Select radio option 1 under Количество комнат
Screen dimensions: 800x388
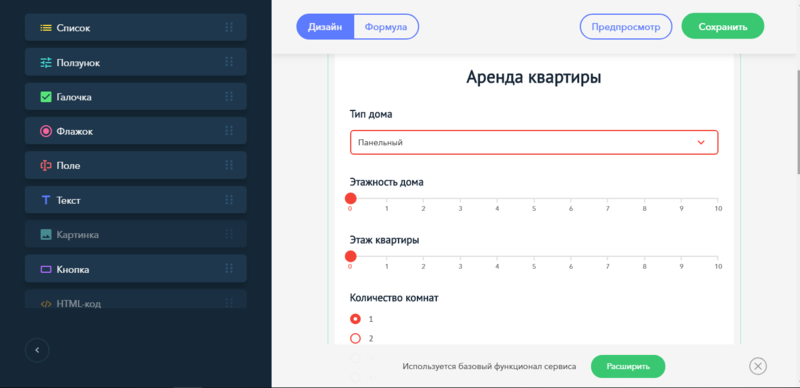click(356, 319)
